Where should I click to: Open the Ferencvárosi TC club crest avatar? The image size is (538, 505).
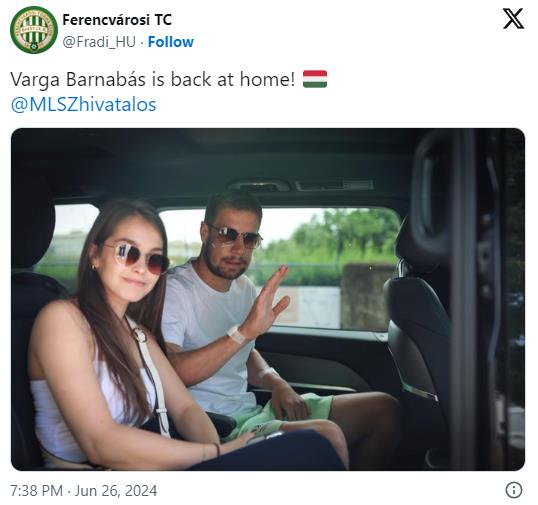coord(34,30)
